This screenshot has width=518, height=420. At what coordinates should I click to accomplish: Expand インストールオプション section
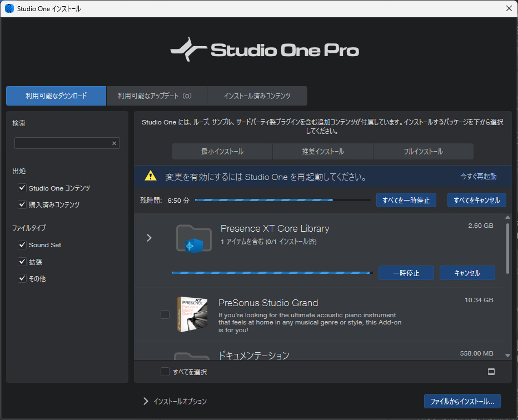tap(146, 401)
